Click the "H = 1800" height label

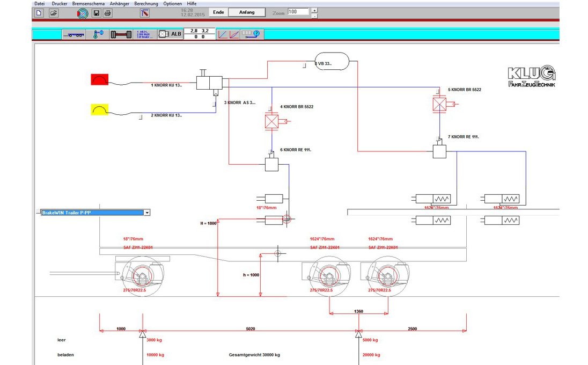tap(208, 223)
